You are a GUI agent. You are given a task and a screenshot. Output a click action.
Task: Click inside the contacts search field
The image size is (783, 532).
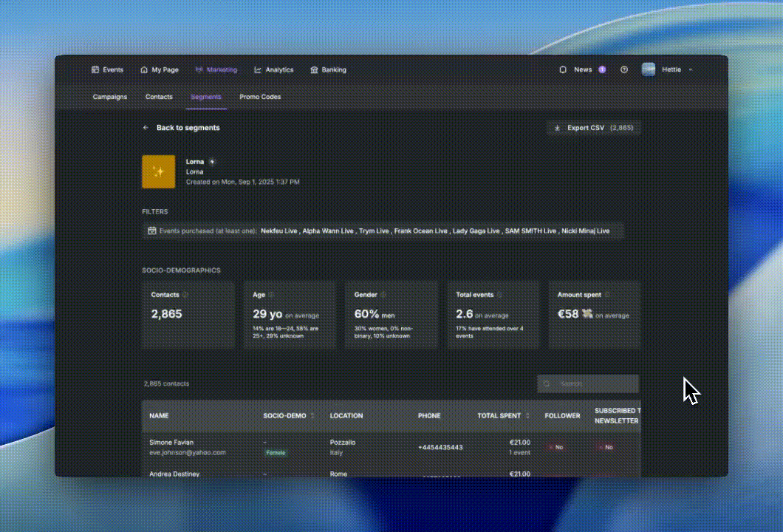click(x=588, y=383)
